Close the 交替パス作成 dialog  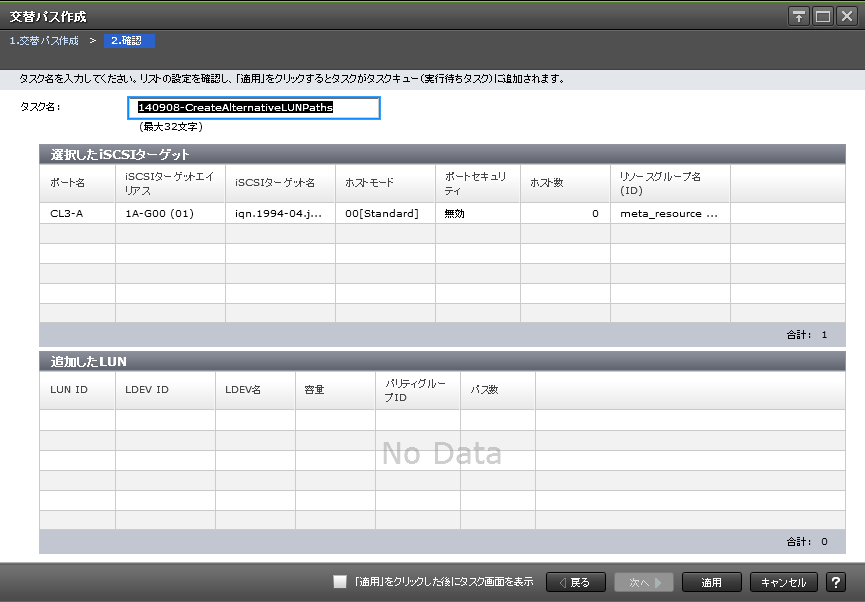pos(846,17)
